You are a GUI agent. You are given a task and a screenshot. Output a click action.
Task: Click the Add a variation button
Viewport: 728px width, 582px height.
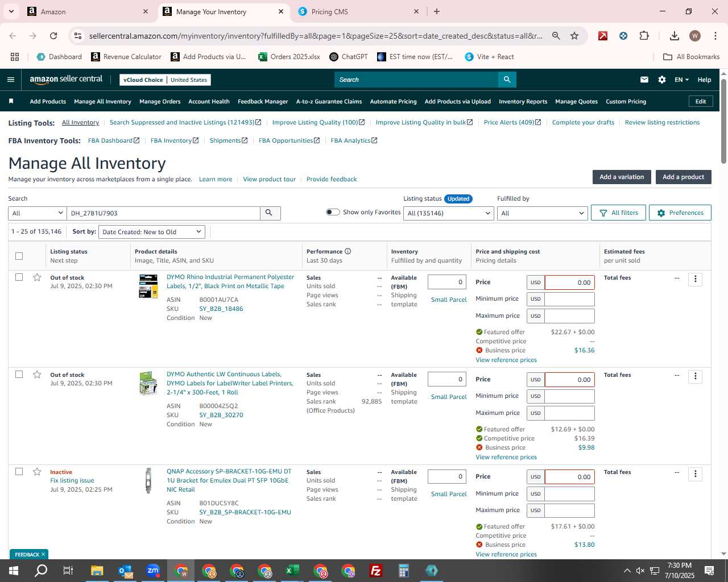[622, 177]
